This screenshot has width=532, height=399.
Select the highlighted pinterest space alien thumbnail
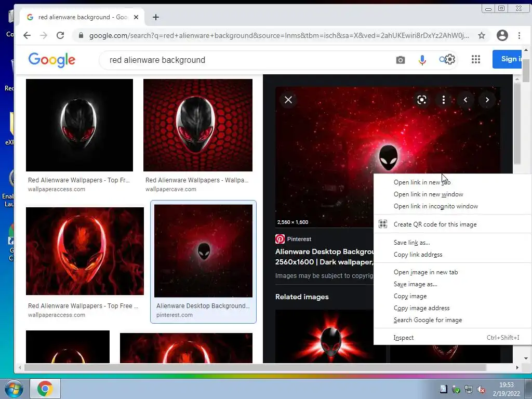[x=203, y=251]
